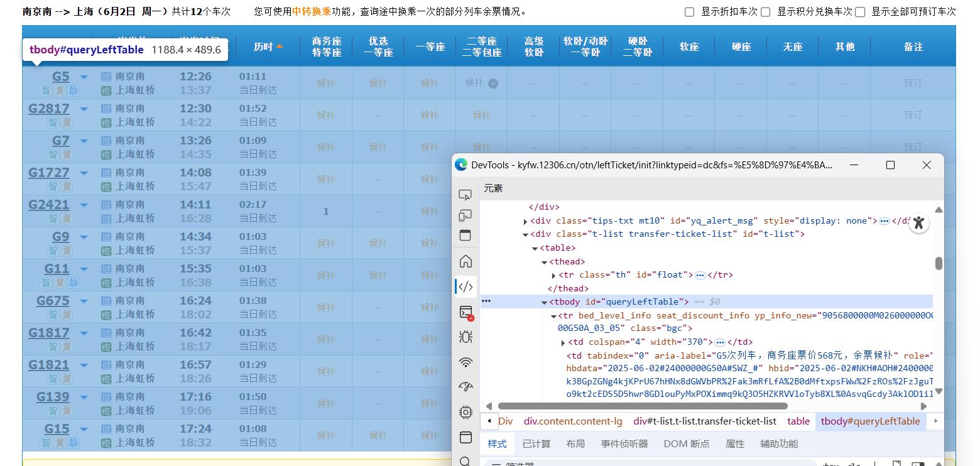Expand the dropdown arrow next to G5
Image resolution: width=980 pixels, height=466 pixels.
[x=84, y=77]
